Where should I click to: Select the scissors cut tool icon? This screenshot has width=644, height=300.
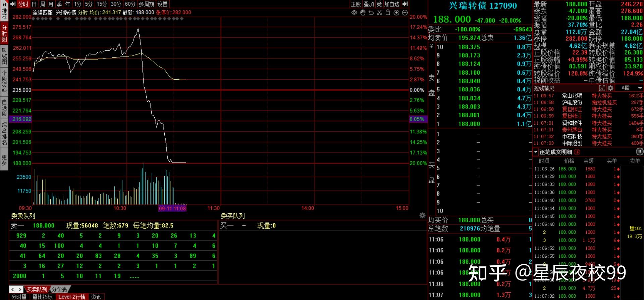click(x=379, y=13)
